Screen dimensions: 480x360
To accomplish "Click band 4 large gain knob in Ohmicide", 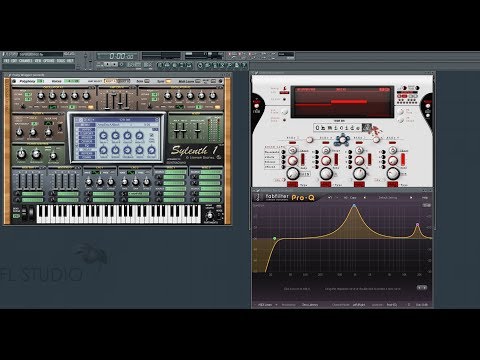I will pyautogui.click(x=393, y=173).
